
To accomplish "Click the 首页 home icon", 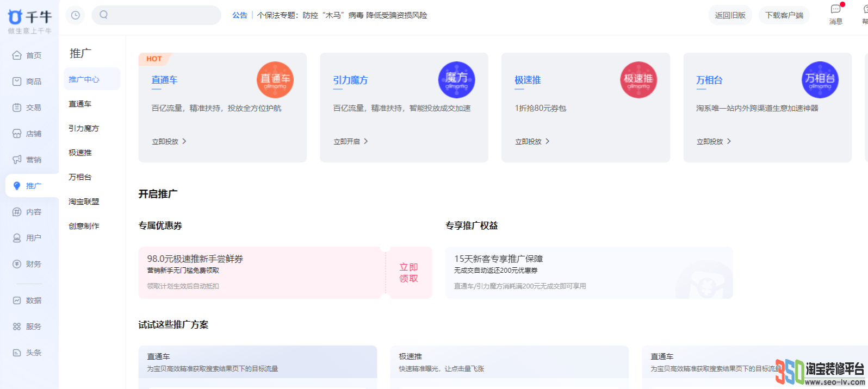I will coord(17,55).
